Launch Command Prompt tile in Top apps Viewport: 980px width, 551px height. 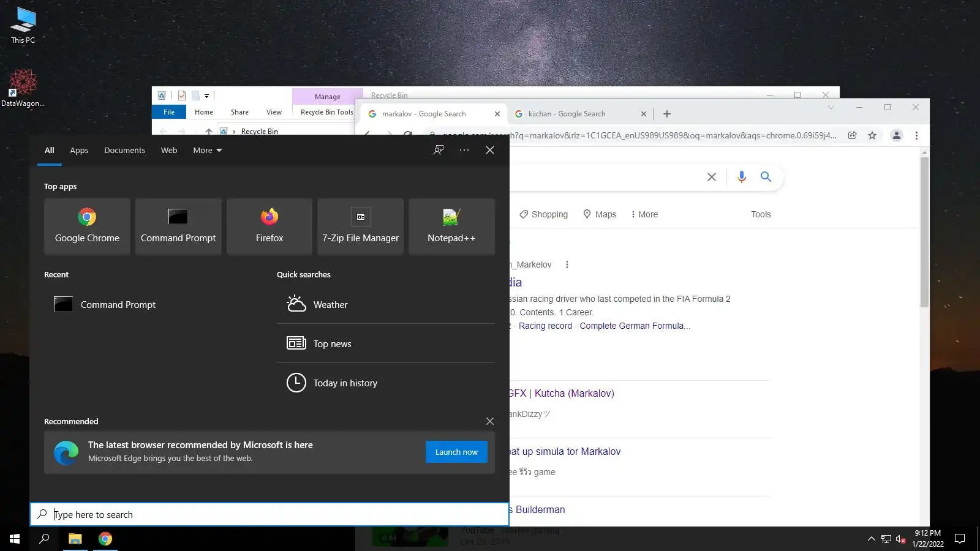pyautogui.click(x=178, y=226)
